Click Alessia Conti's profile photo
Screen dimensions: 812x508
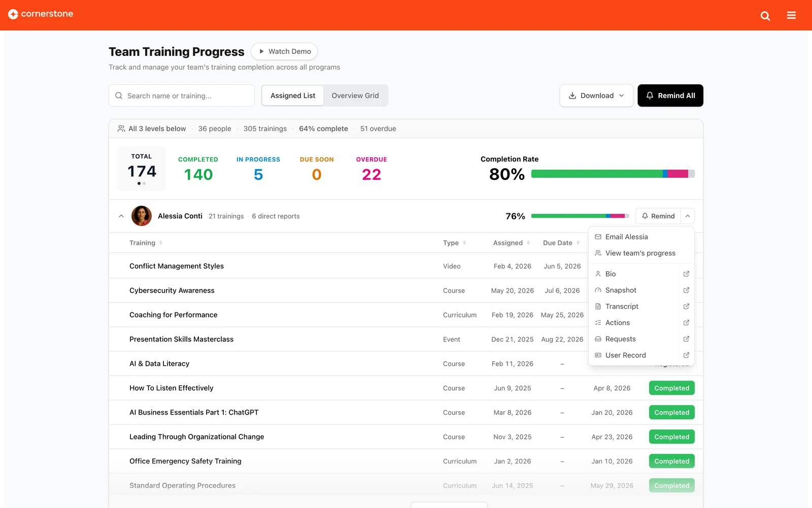pos(142,216)
